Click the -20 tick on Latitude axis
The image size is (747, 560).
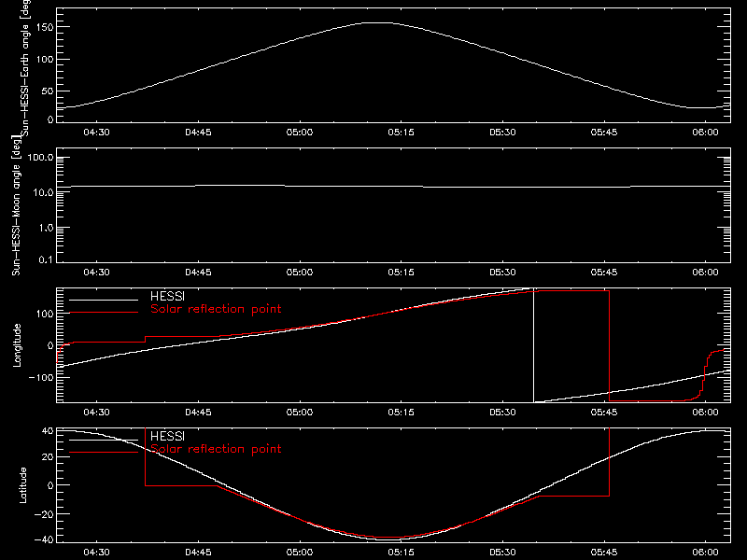(x=45, y=514)
